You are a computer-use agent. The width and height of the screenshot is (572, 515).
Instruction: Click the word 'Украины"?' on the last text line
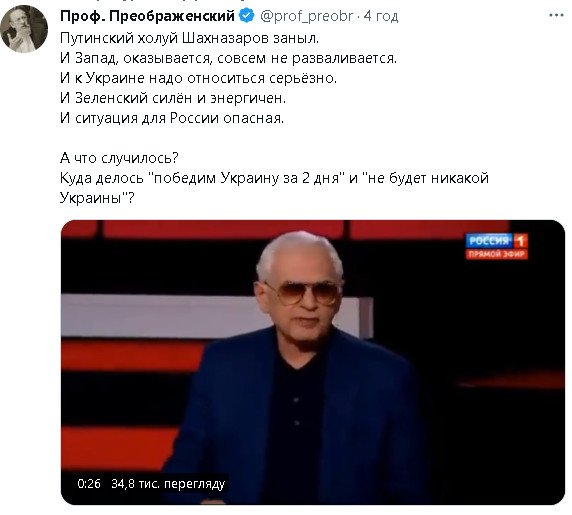[97, 198]
